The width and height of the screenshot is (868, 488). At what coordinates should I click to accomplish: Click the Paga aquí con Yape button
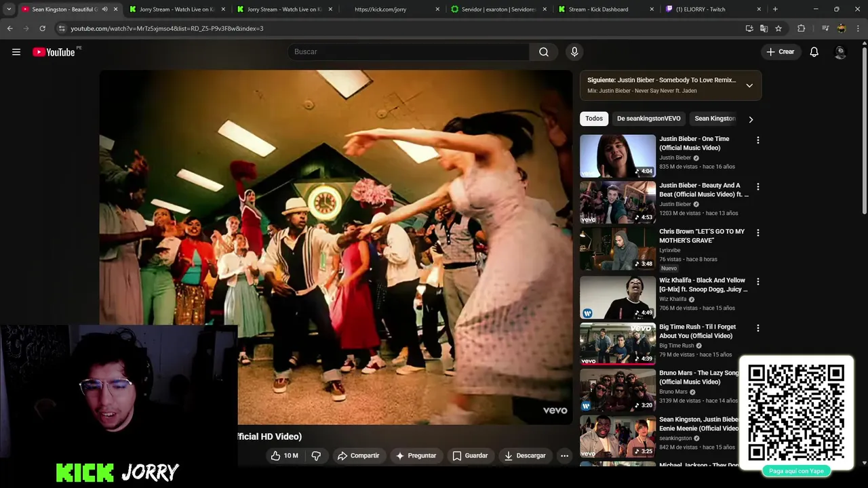pos(796,471)
